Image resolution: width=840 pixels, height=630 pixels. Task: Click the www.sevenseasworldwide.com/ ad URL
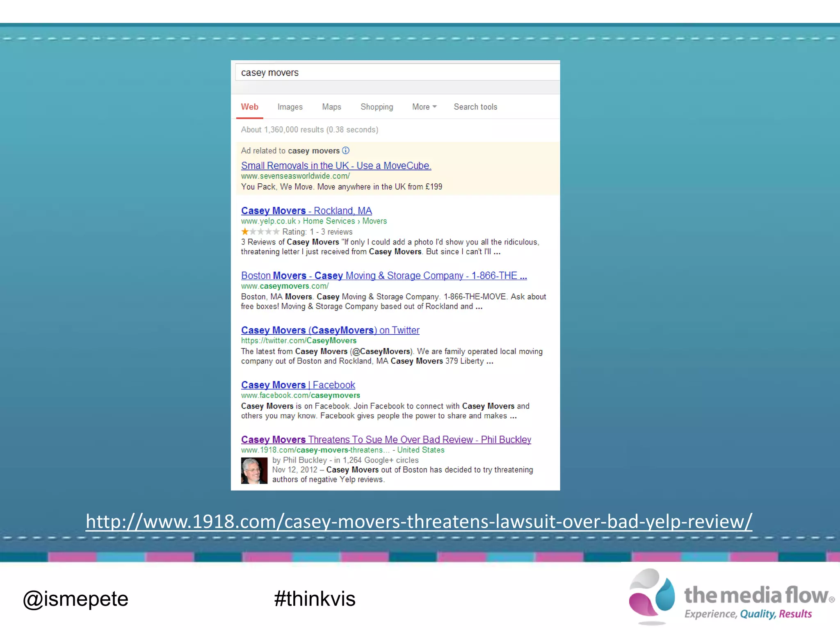pyautogui.click(x=295, y=176)
